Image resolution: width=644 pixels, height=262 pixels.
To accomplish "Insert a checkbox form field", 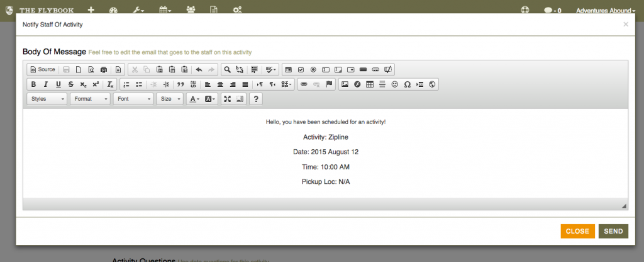I will [x=301, y=69].
